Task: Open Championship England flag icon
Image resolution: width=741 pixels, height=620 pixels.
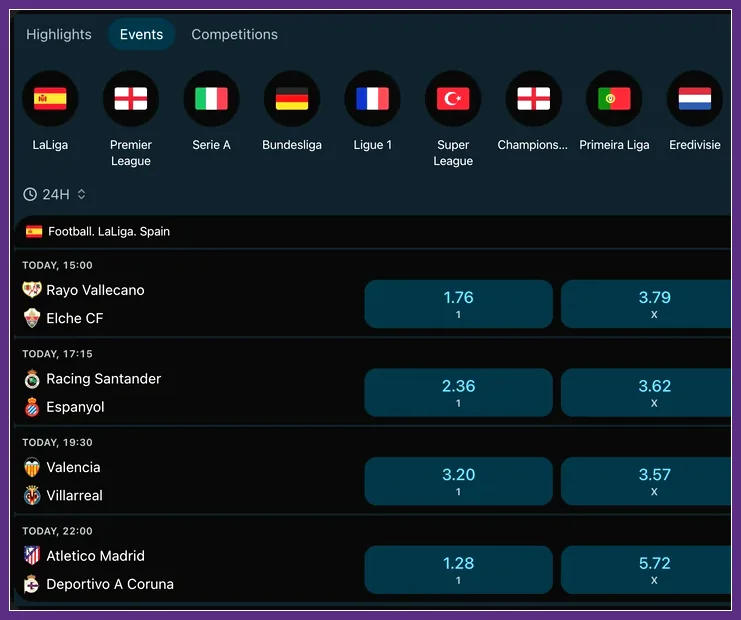Action: tap(534, 98)
